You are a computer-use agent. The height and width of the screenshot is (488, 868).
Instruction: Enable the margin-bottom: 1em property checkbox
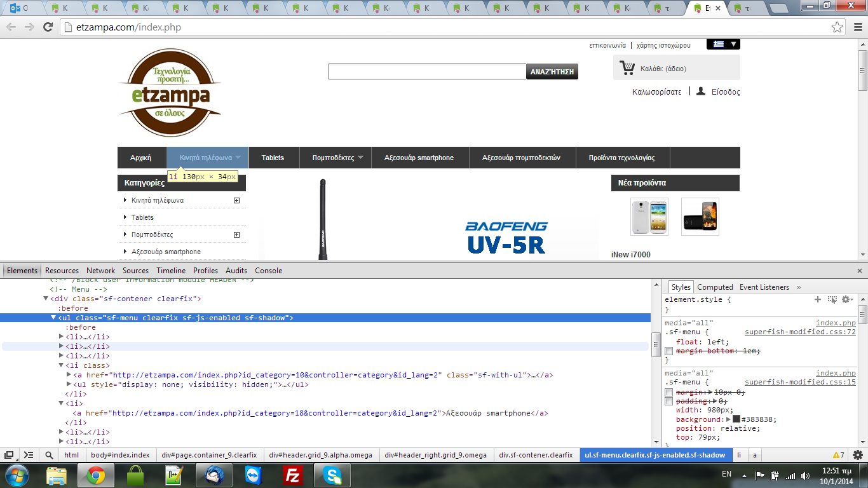click(669, 351)
